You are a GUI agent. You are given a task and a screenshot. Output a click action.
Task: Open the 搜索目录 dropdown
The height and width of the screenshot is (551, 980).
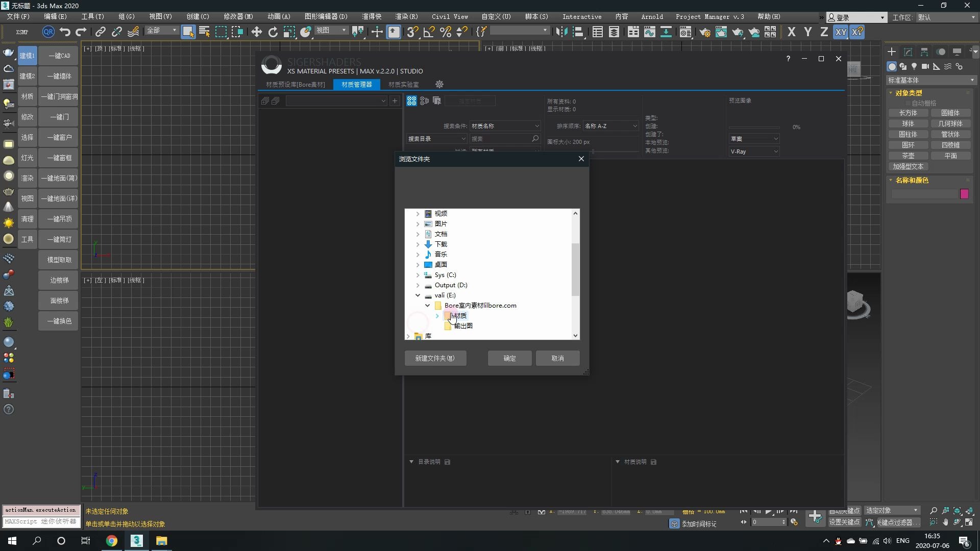tap(436, 139)
